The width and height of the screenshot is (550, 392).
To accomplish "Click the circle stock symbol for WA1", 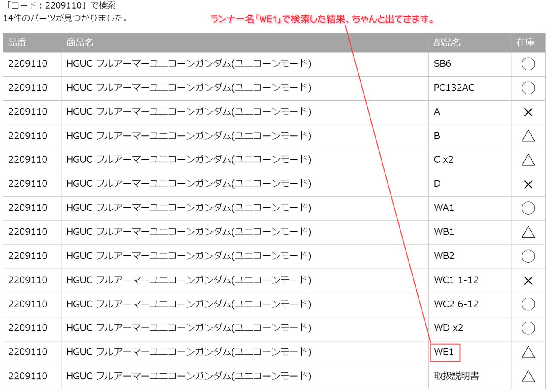I will (x=528, y=208).
